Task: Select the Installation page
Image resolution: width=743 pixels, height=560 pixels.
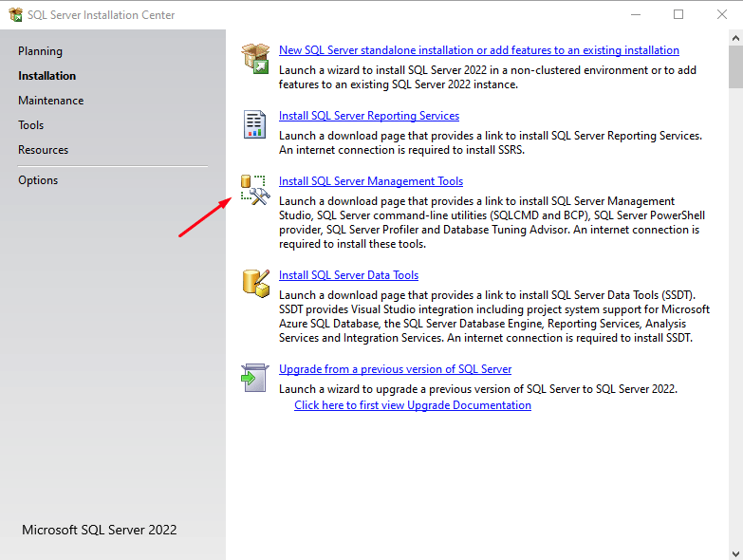Action: tap(46, 76)
